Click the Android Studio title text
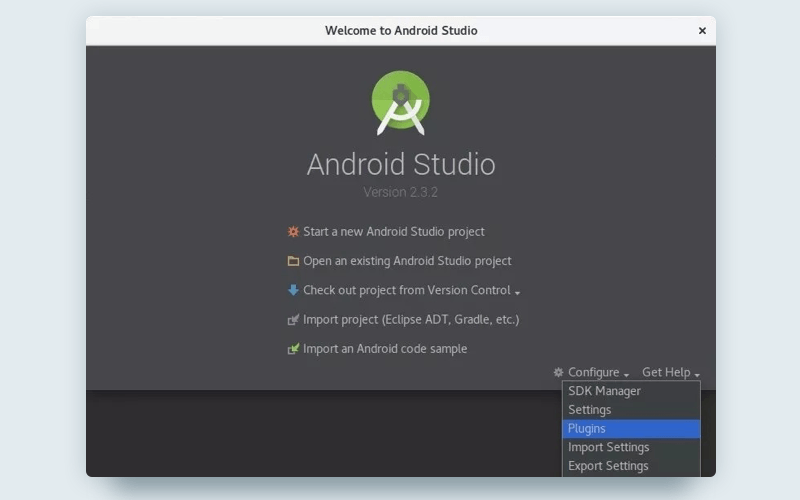The image size is (800, 500). pyautogui.click(x=401, y=164)
